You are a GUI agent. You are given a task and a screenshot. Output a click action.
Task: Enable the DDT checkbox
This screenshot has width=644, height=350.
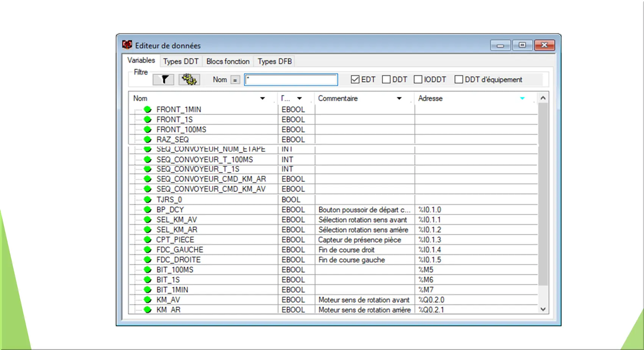(x=386, y=80)
